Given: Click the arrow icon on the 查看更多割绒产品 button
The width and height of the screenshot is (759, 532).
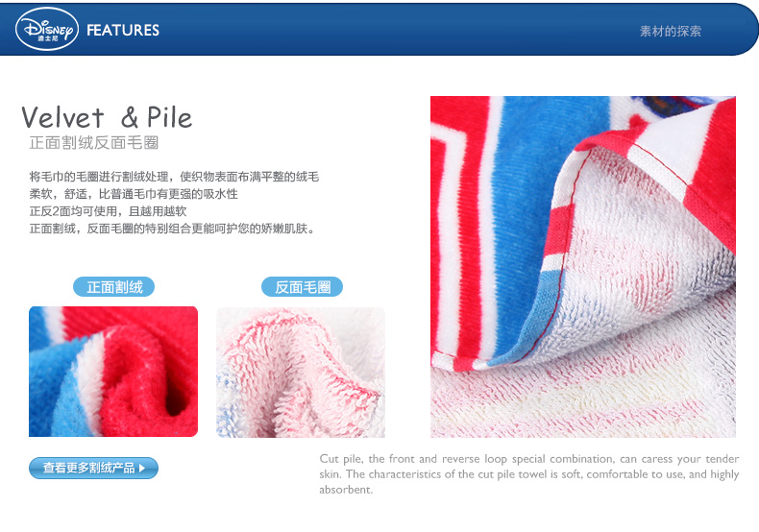Looking at the screenshot, I should point(142,469).
